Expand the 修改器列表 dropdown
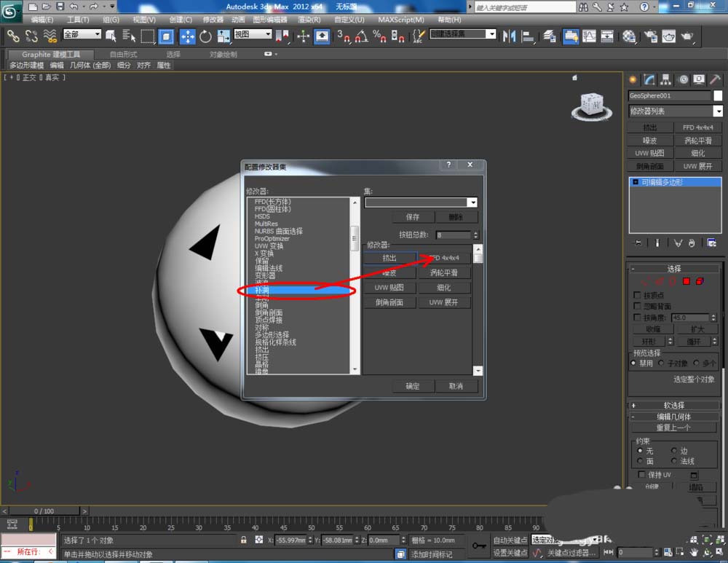 click(718, 111)
